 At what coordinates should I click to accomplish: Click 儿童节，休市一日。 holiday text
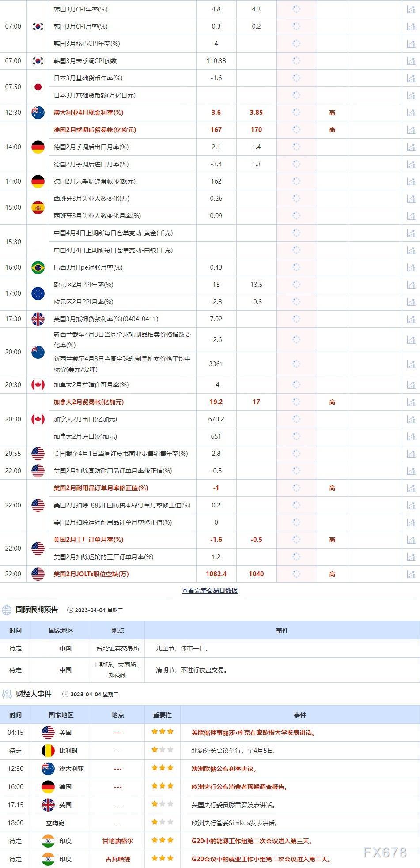[183, 648]
